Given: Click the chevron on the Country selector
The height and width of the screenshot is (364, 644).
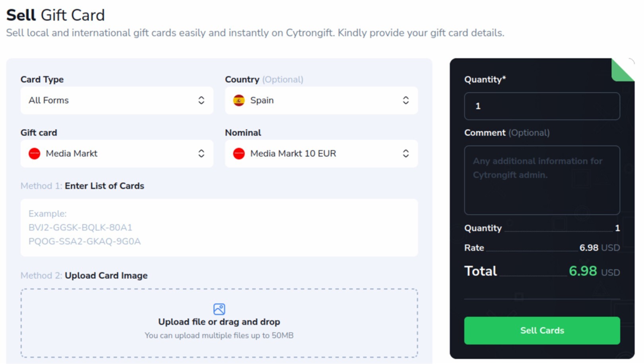Looking at the screenshot, I should [405, 100].
